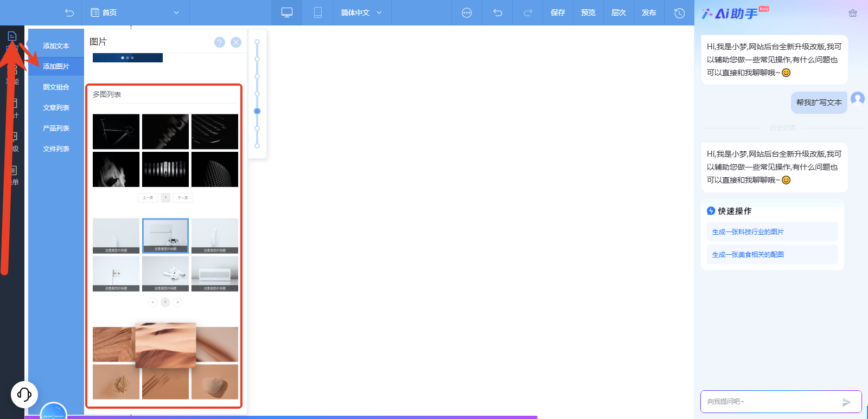The image size is (868, 419).
Task: Select the dark keyboard image thumbnail
Action: click(215, 131)
